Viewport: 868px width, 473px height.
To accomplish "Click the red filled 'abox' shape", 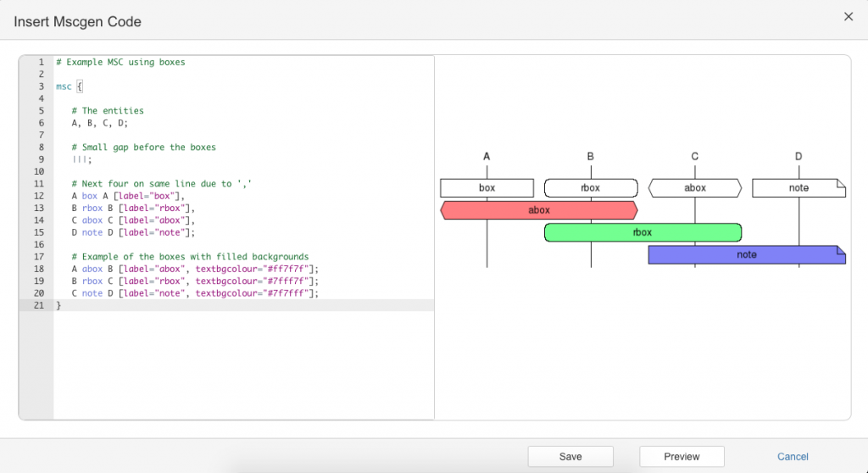I will pos(539,210).
